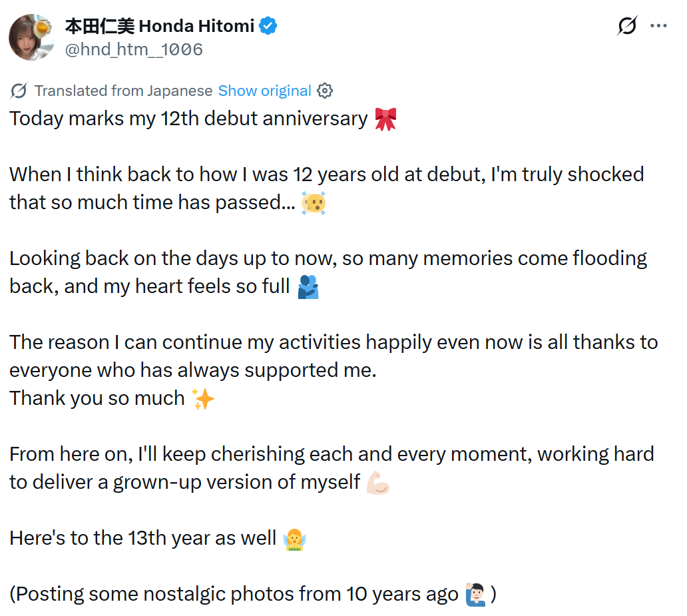
Task: Click the shocked shaking face emoji
Action: pyautogui.click(x=314, y=203)
